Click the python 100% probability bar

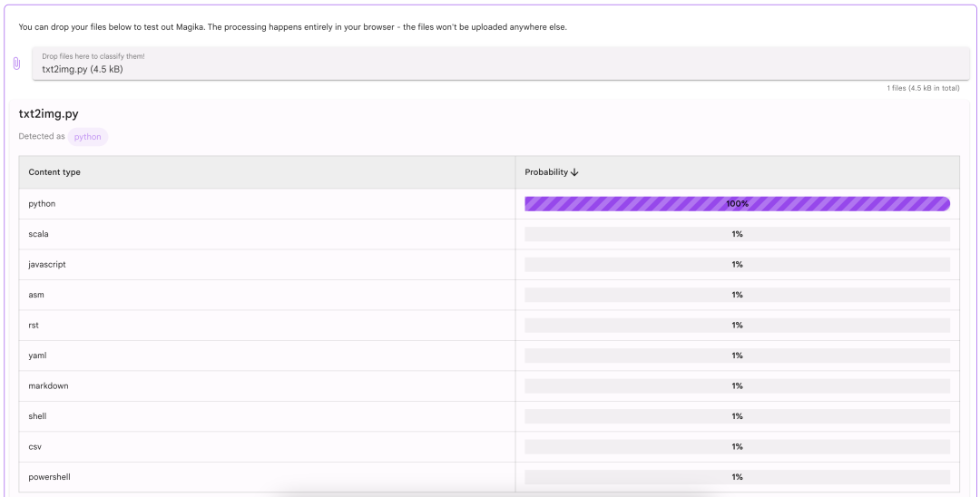point(737,204)
